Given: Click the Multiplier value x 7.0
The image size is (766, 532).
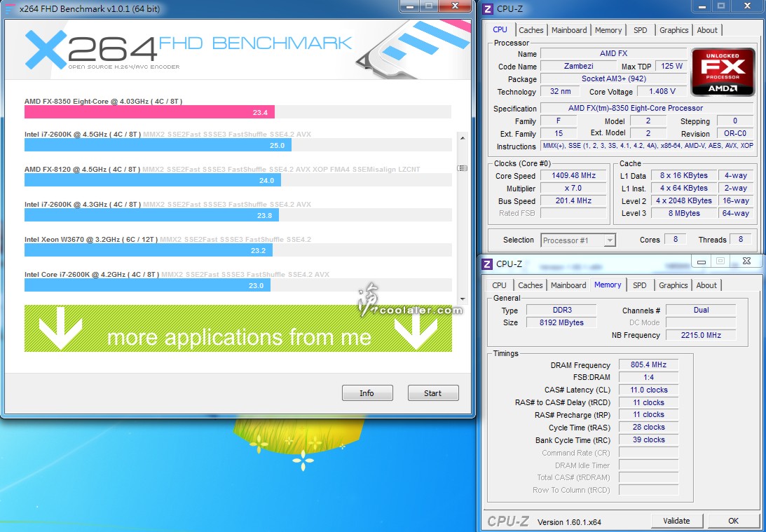Looking at the screenshot, I should coord(573,188).
